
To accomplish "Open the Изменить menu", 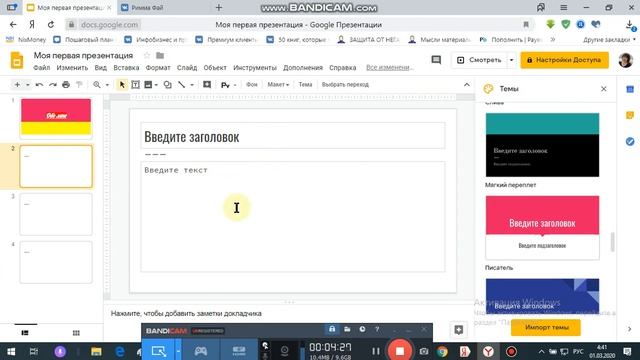I will pyautogui.click(x=72, y=68).
